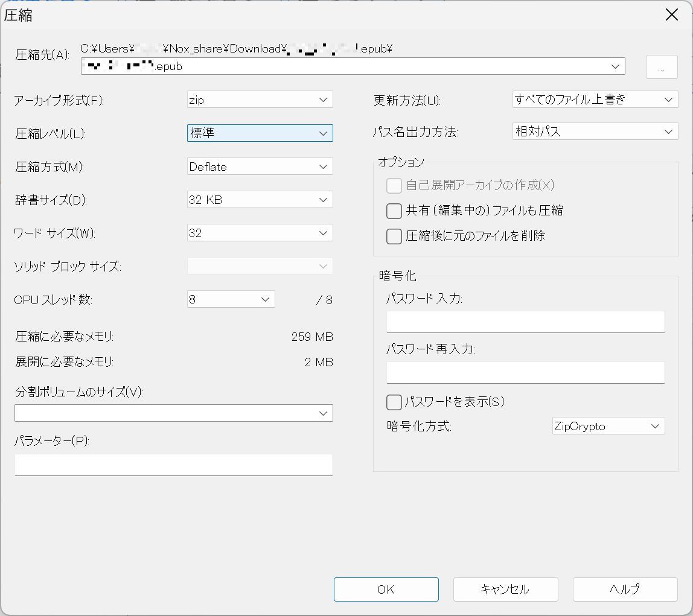
Task: Check 圧縮後に元のファイルを削除 option
Action: 394,236
